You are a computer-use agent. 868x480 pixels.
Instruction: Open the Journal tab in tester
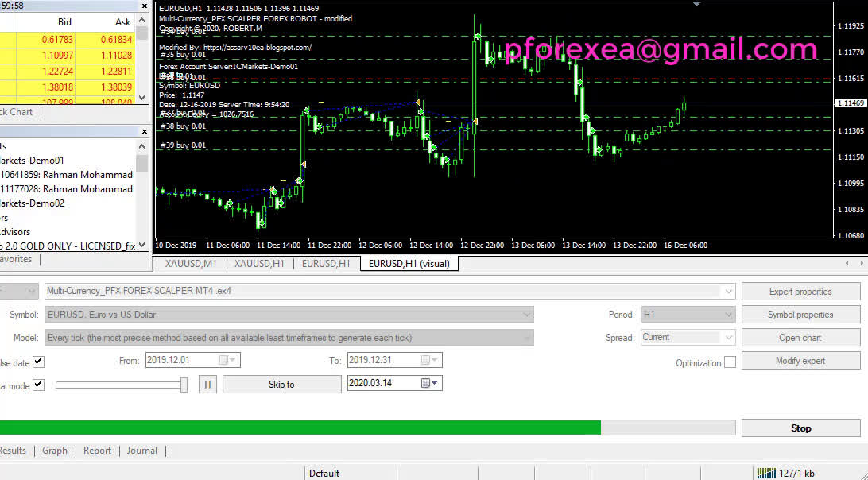coord(141,451)
